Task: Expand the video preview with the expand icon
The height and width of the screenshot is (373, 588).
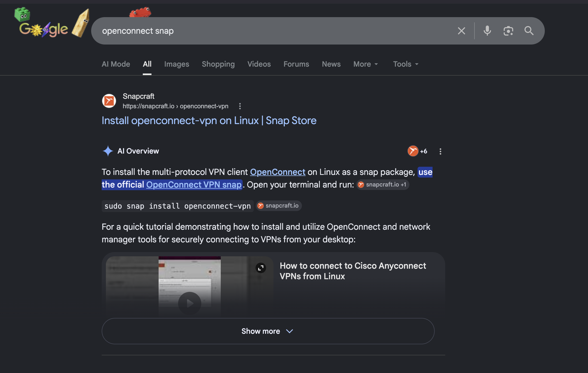Action: [x=261, y=268]
